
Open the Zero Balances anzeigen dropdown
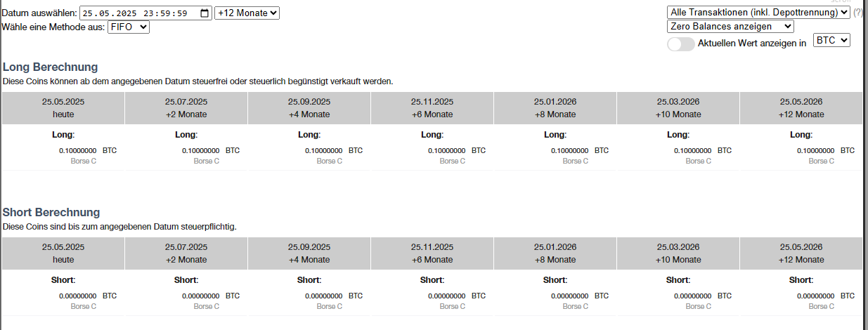point(730,26)
